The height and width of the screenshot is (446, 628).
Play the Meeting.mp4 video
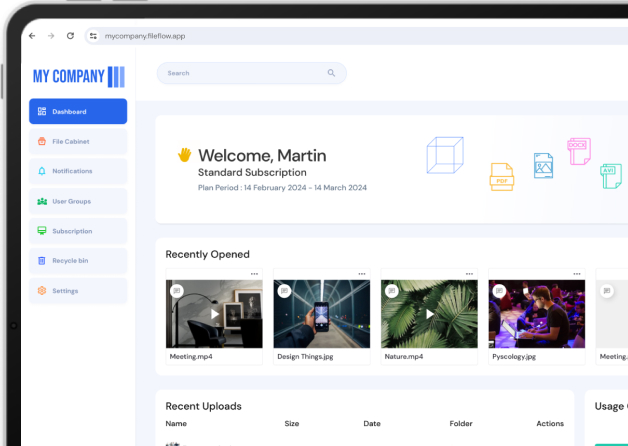coord(215,314)
